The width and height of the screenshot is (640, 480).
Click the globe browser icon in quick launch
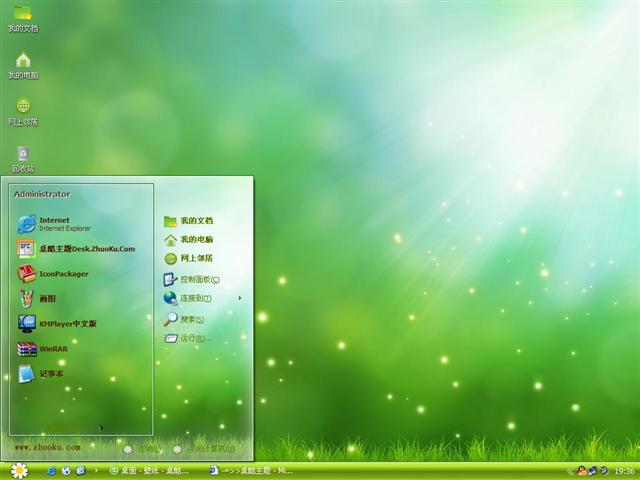[66, 471]
